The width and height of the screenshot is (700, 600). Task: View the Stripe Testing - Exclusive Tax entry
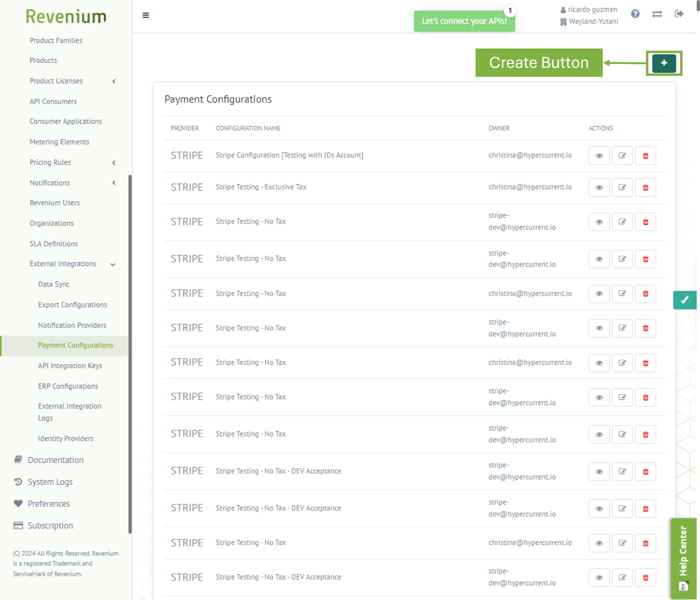[599, 187]
